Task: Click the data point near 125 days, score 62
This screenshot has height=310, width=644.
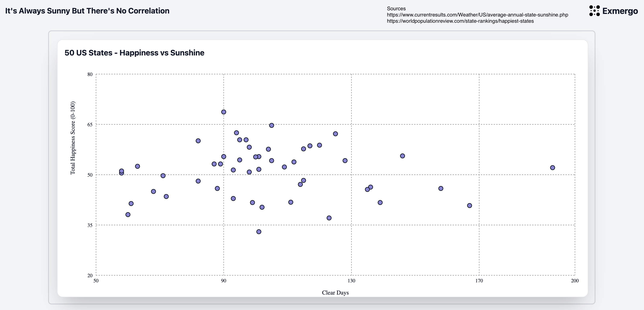Action: [x=335, y=134]
